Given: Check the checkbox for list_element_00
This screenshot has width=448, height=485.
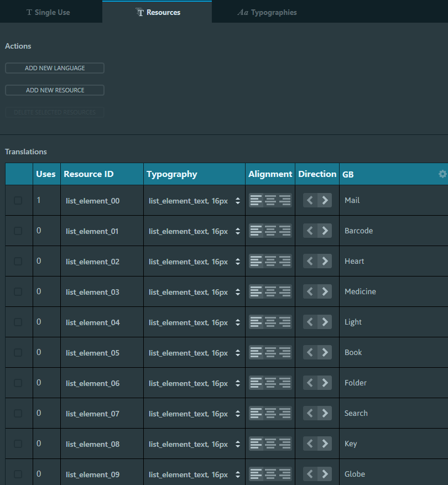Looking at the screenshot, I should coord(19,200).
